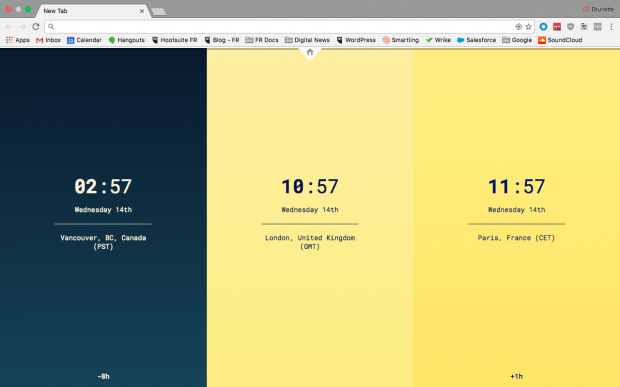
Task: Expand the Digital News bookmark folder
Action: [307, 40]
